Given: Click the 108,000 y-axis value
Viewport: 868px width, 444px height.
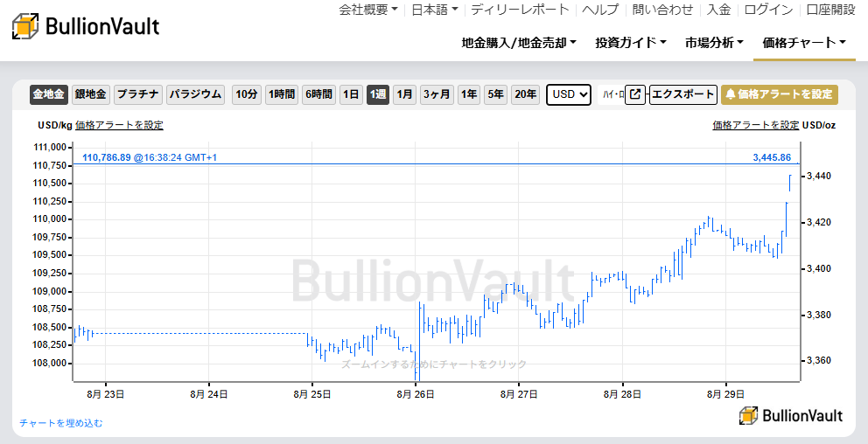Looking at the screenshot, I should click(x=50, y=364).
